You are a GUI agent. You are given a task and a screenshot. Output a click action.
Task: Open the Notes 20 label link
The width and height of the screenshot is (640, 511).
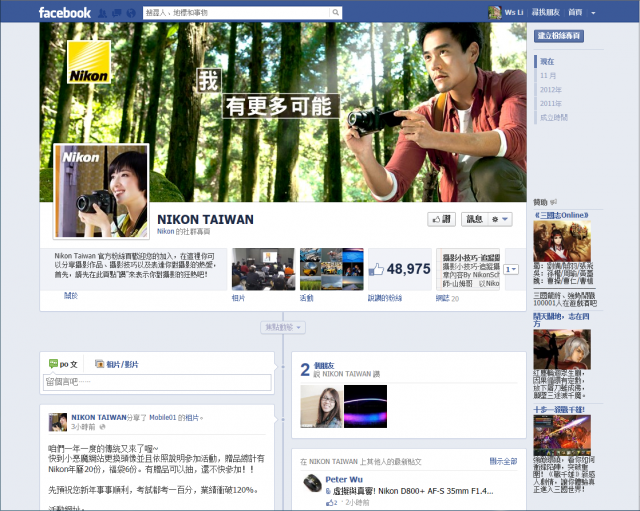(447, 298)
